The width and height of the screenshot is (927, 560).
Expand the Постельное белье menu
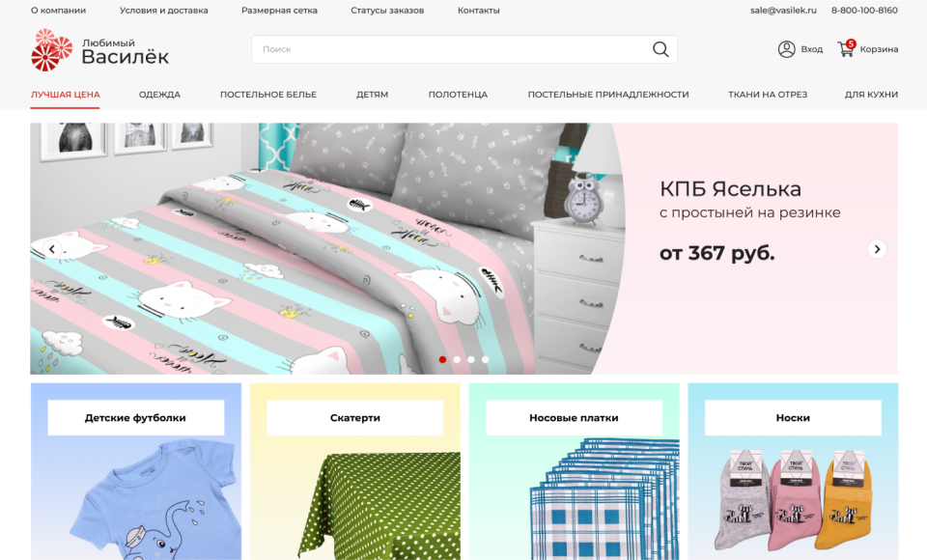267,95
